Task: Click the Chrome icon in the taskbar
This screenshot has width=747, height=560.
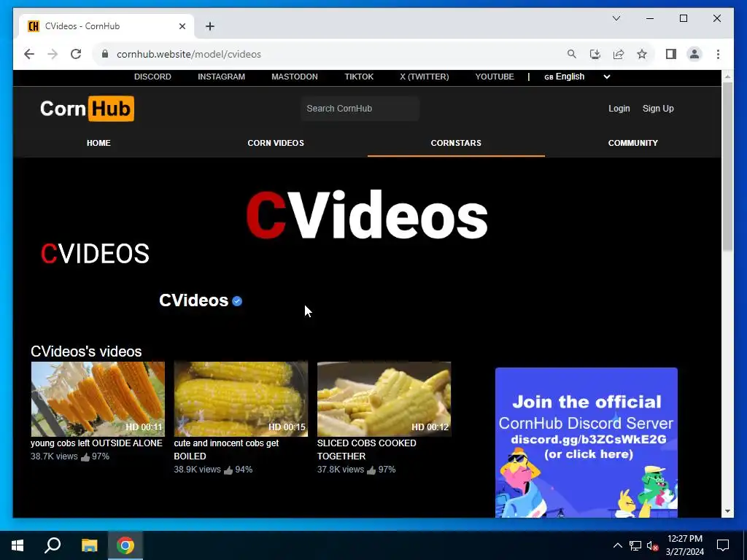Action: (125, 545)
